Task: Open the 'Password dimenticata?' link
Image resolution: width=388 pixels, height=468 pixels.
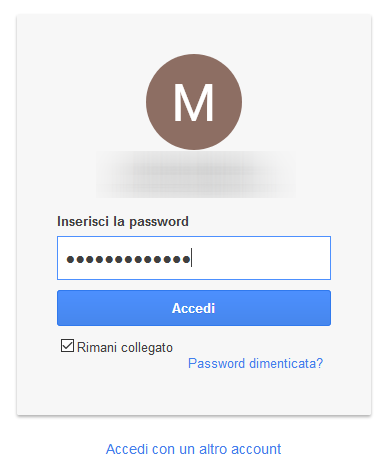Action: pyautogui.click(x=255, y=363)
